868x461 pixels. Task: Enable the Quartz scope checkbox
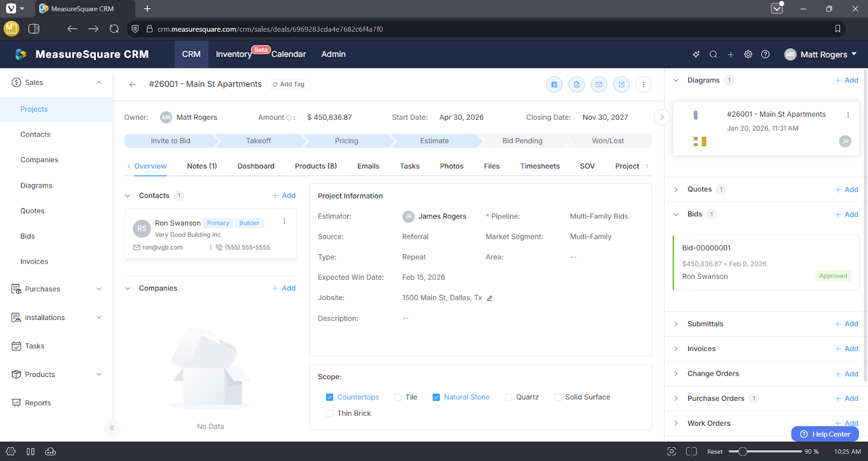(x=508, y=398)
